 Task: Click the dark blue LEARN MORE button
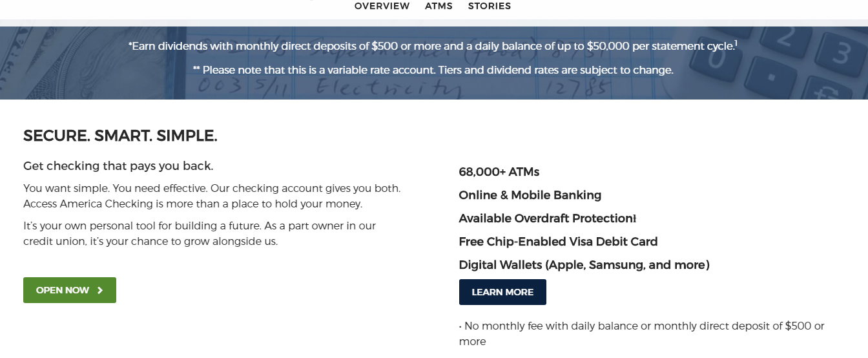click(502, 292)
